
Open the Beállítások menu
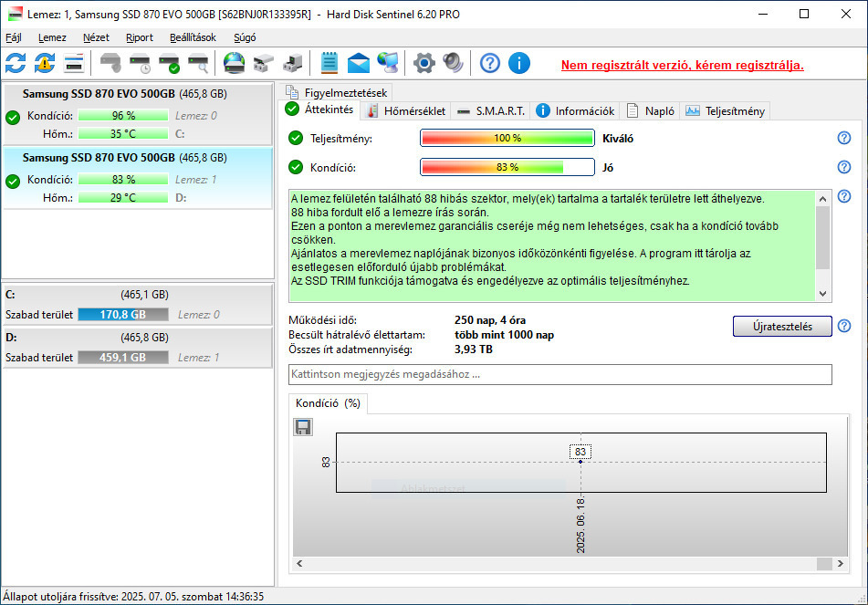coord(193,37)
